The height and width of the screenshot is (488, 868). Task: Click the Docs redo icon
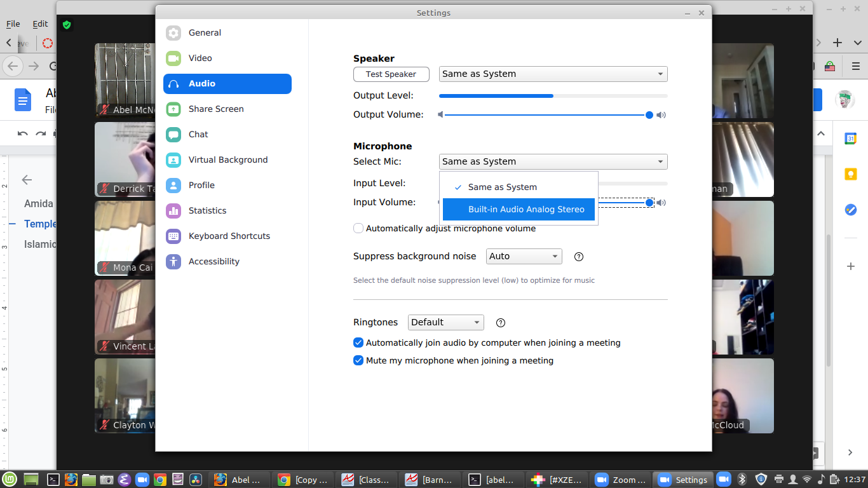[41, 134]
